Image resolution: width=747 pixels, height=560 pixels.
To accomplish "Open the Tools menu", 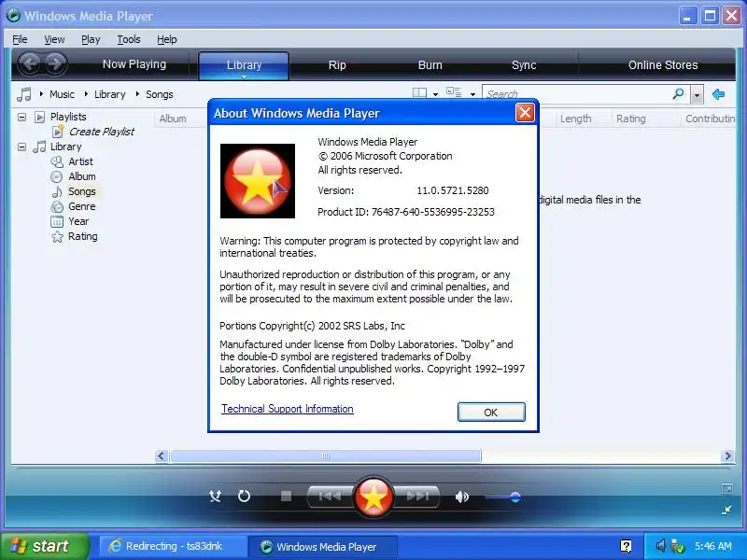I will pos(129,39).
